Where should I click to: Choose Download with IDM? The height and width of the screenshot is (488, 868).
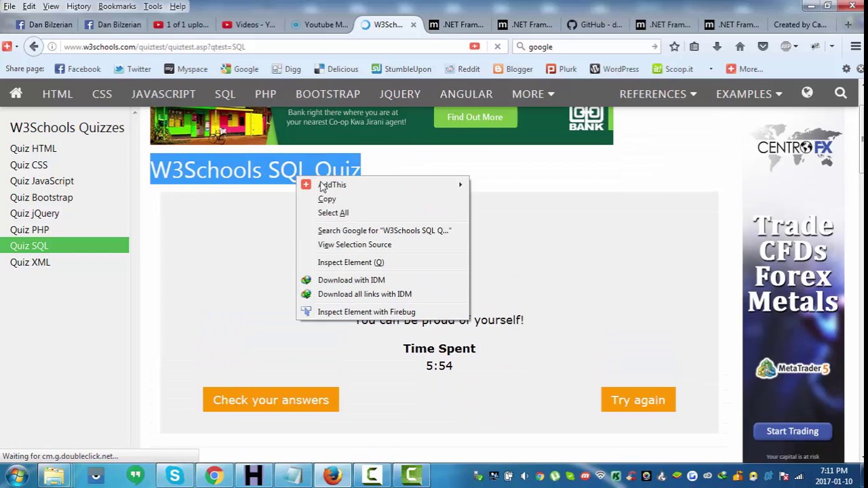[383, 280]
